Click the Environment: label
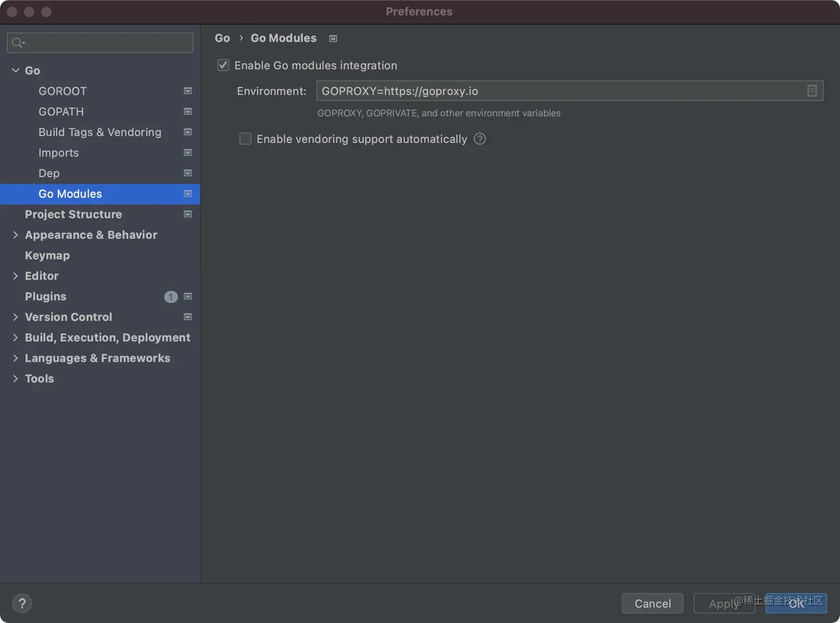840x623 pixels. click(x=272, y=91)
